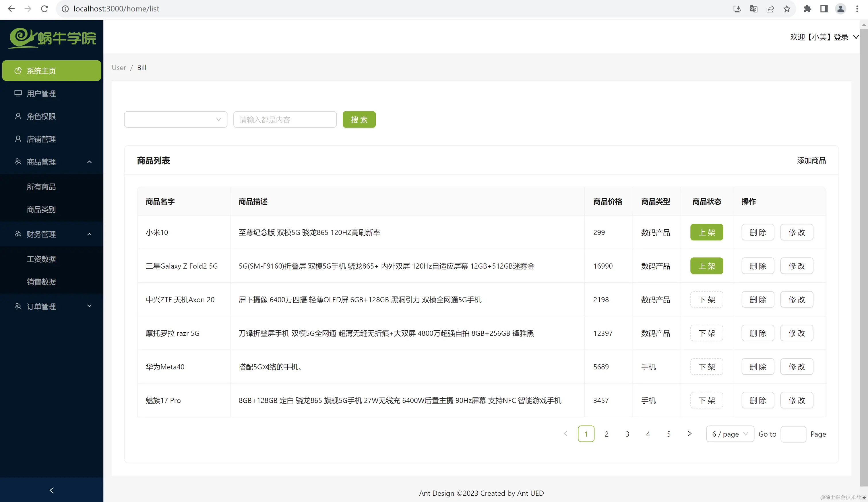Open the browser extensions puzzle icon
This screenshot has height=502, width=868.
pyautogui.click(x=807, y=9)
